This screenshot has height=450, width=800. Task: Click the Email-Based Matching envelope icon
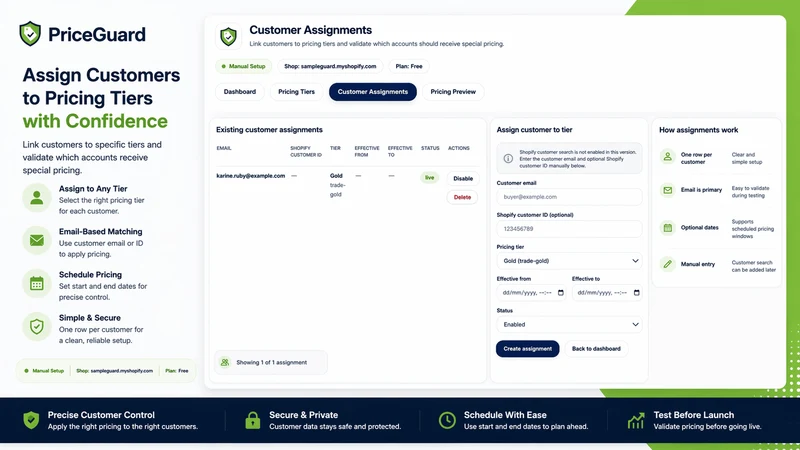coord(37,240)
